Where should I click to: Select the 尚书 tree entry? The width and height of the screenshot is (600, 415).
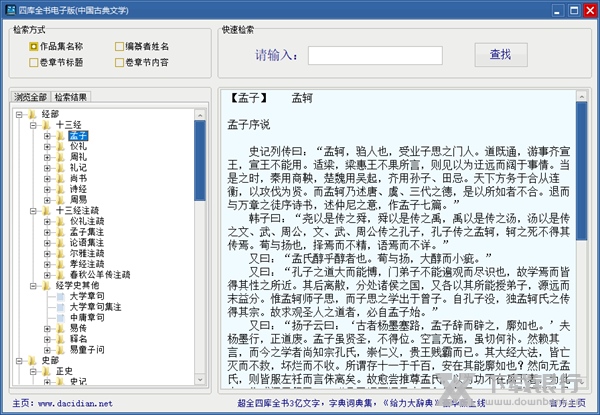tap(78, 178)
